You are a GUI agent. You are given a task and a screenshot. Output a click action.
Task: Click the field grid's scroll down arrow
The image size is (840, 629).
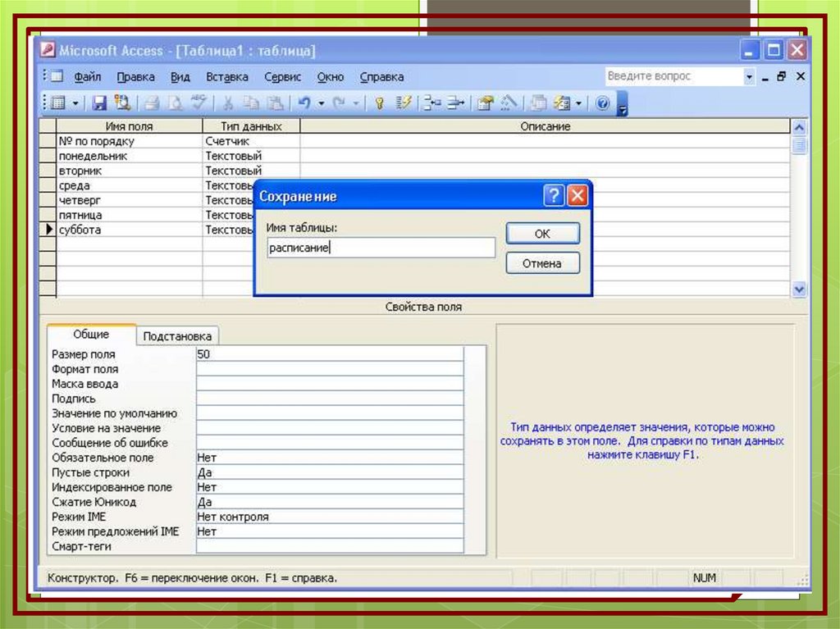pos(799,289)
